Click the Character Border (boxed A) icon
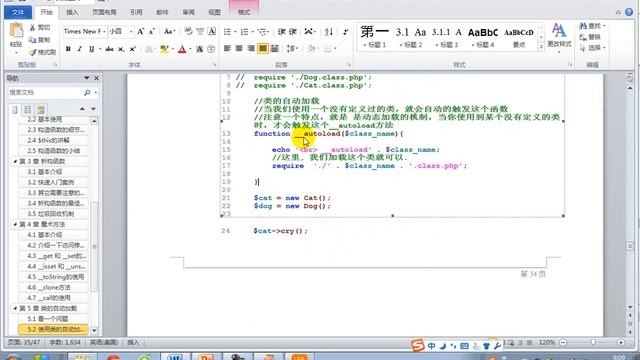Viewport: 640px width, 360px height. pyautogui.click(x=211, y=31)
